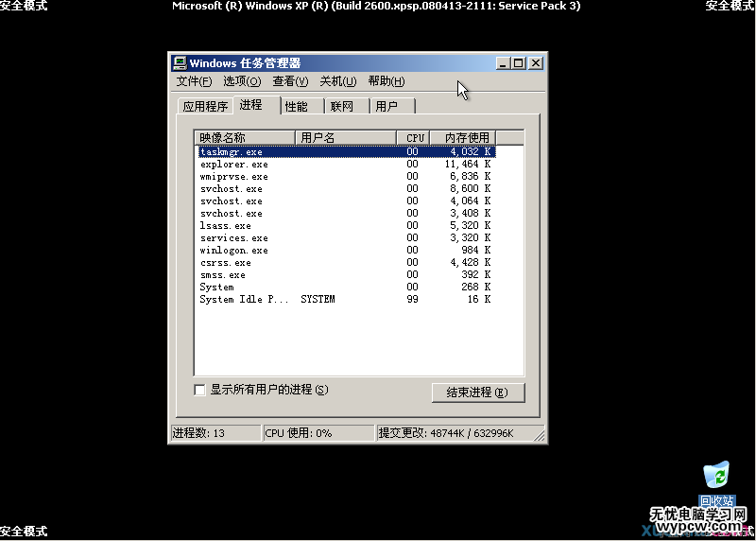Click the SYSTEM user name cell

click(318, 299)
